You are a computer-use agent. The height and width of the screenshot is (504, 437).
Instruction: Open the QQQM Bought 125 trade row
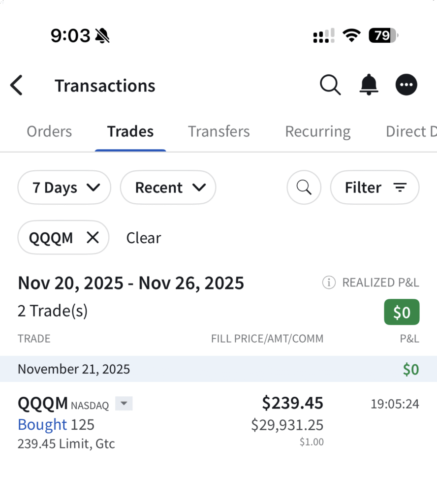[197, 423]
